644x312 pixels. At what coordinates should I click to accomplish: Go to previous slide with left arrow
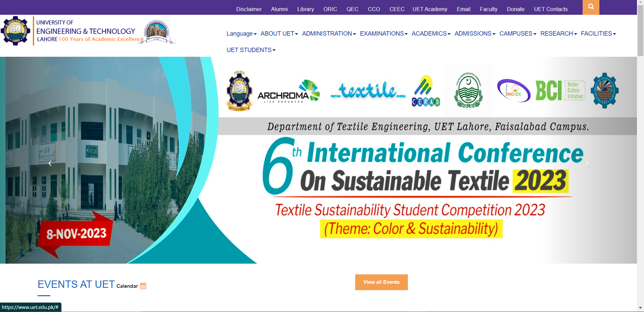[50, 164]
